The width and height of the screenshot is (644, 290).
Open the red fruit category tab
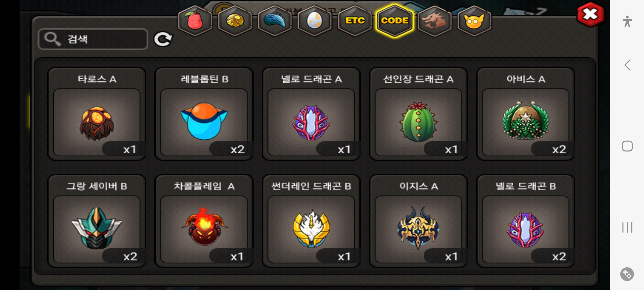click(195, 21)
